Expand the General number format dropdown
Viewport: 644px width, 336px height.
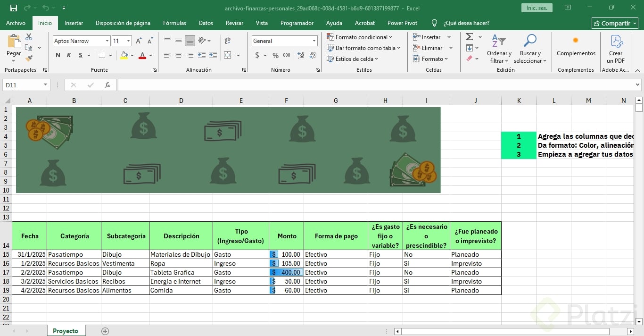(314, 41)
